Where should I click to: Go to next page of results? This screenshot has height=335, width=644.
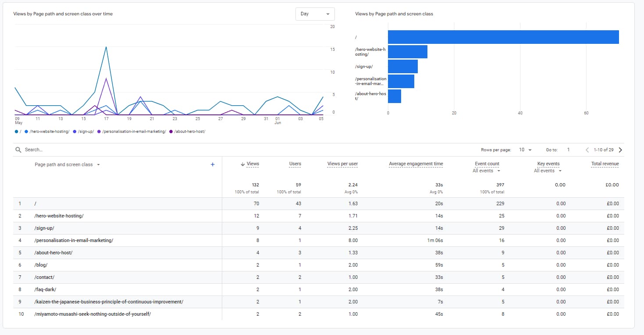coord(620,150)
